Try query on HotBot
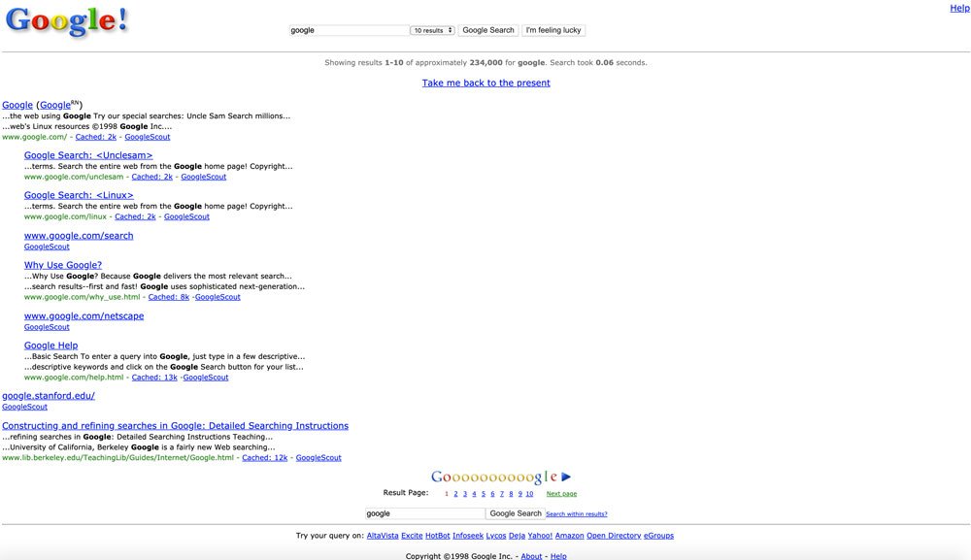 (438, 536)
